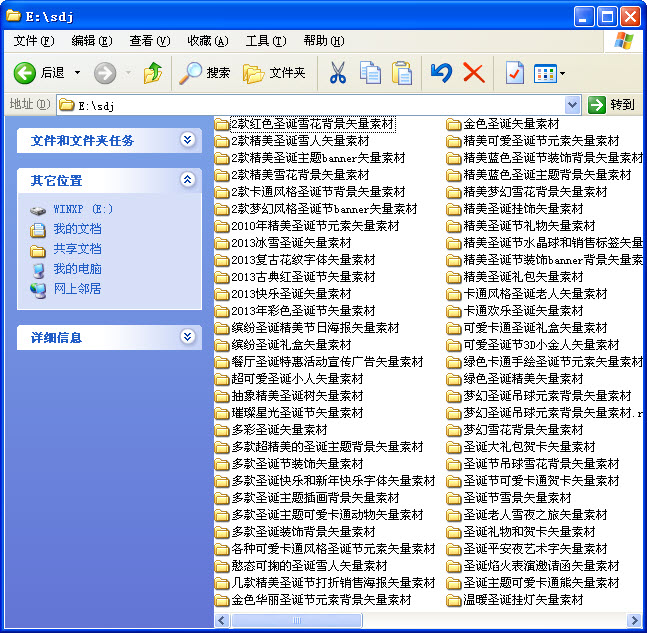Select folder icon of 2款精美圣诞雪人矢量素材
The width and height of the screenshot is (647, 633).
point(222,142)
